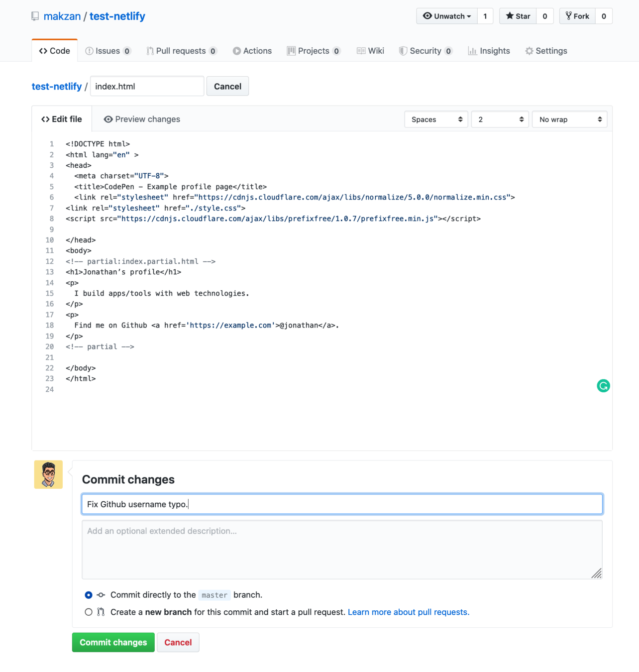Click code line '<h1>Jonathan's profile</h1>'
Screen dimensions: 639x672
(x=123, y=272)
